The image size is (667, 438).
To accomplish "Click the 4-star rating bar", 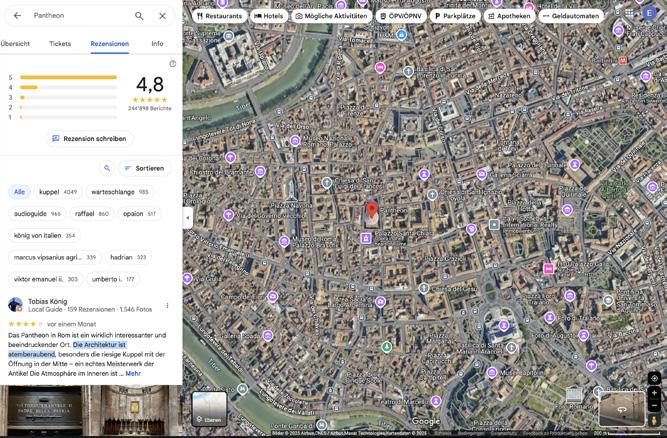I will 68,88.
